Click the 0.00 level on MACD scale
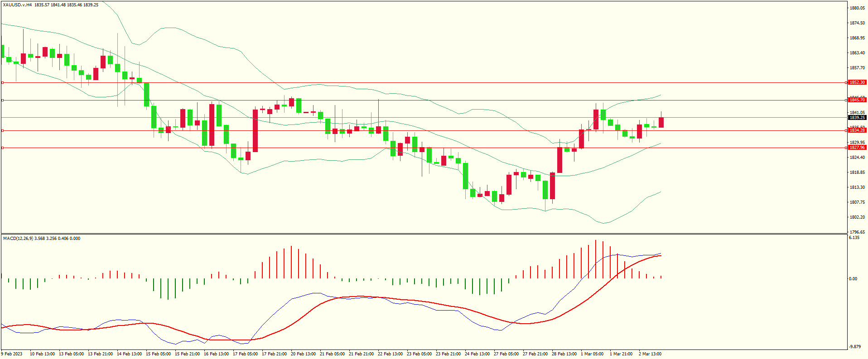This screenshot has height=359, width=868. [853, 279]
